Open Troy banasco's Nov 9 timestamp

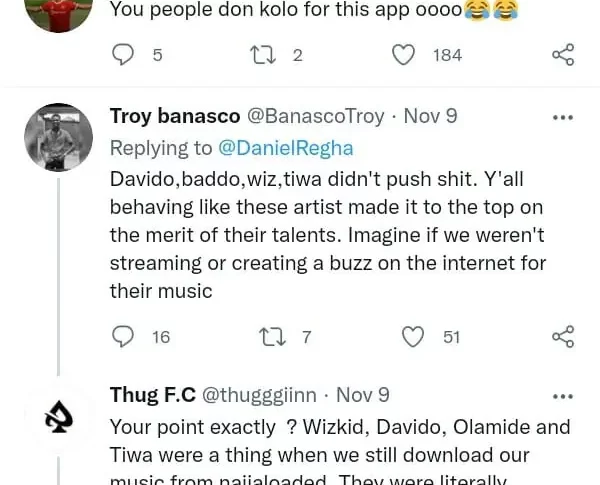click(430, 116)
